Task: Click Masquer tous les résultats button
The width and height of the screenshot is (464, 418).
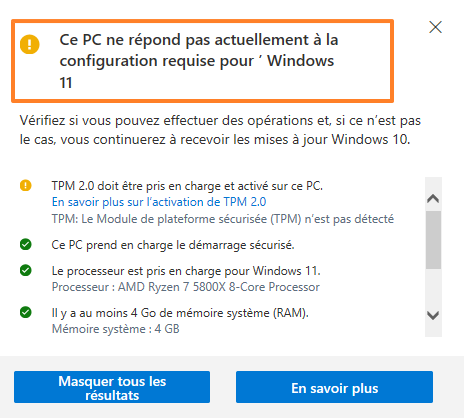Action: (x=112, y=387)
